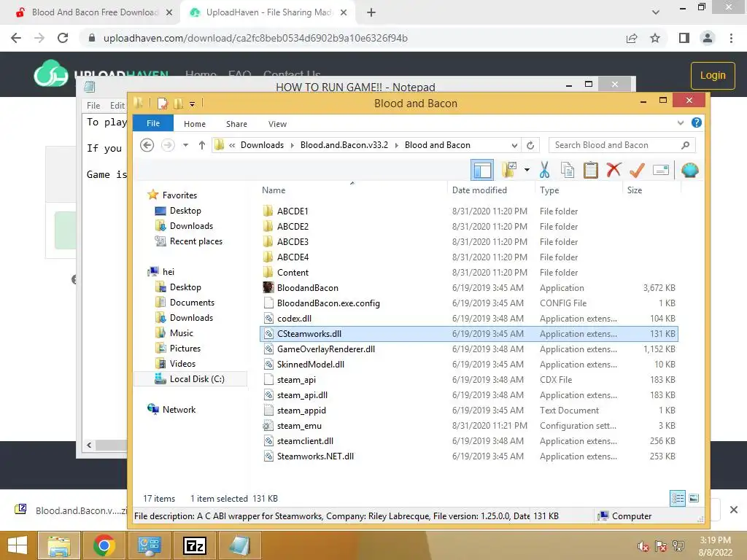Click the red Delete X icon
The image size is (747, 560).
pyautogui.click(x=614, y=170)
